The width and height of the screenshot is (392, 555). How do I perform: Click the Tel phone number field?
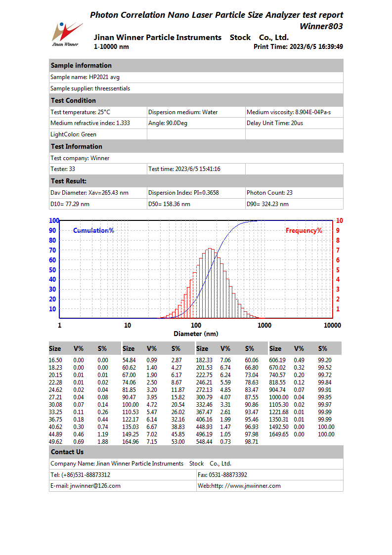(x=81, y=474)
